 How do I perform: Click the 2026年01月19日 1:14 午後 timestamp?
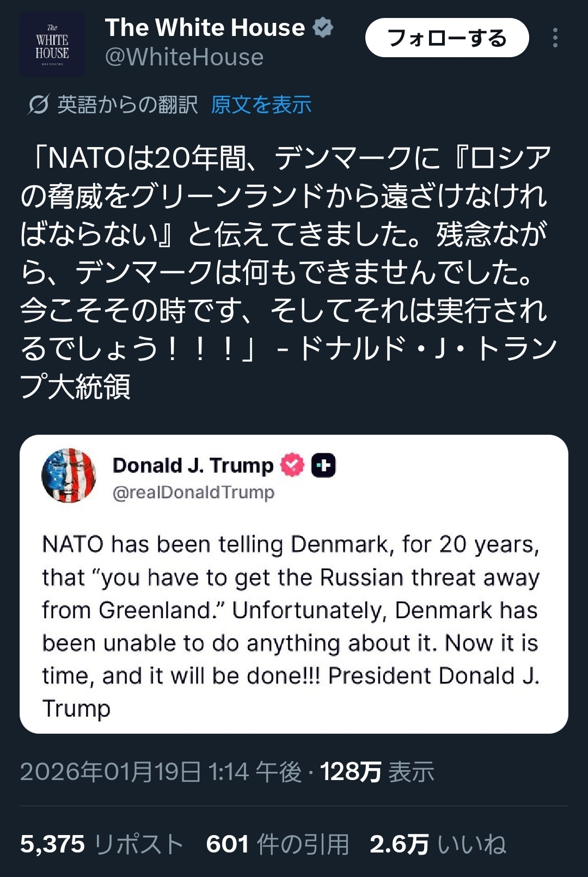pyautogui.click(x=161, y=772)
